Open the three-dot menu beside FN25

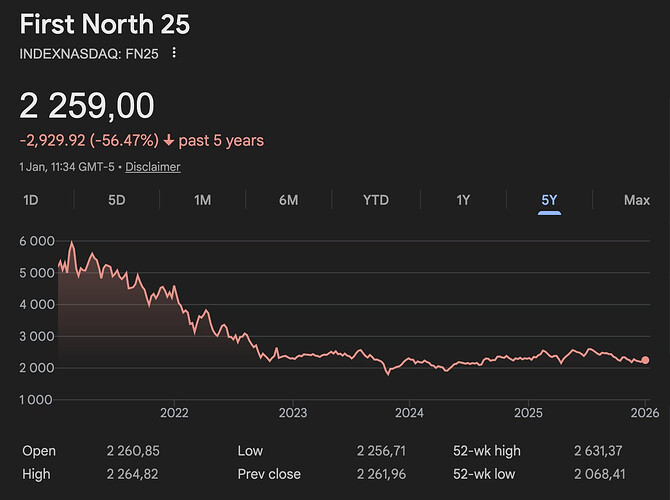[x=176, y=53]
